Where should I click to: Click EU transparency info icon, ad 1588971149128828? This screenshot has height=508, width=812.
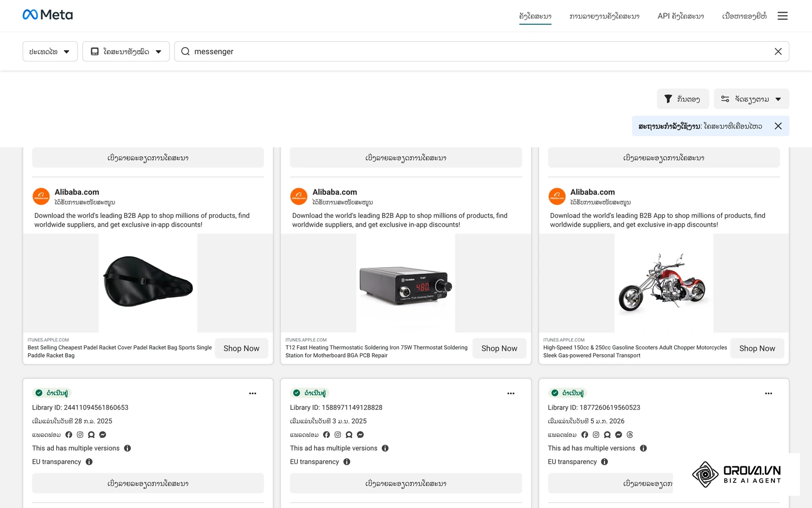click(347, 462)
